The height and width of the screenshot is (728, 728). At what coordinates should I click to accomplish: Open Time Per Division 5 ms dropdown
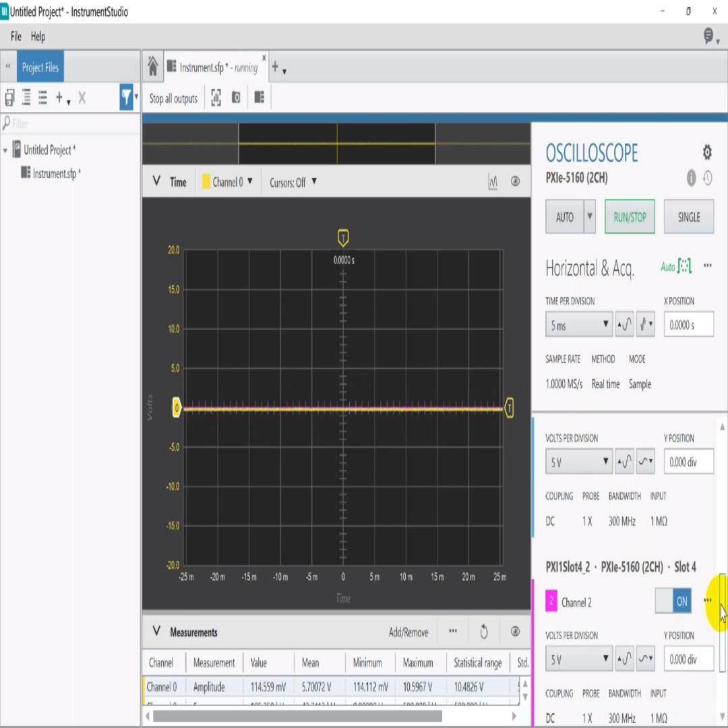pyautogui.click(x=579, y=324)
